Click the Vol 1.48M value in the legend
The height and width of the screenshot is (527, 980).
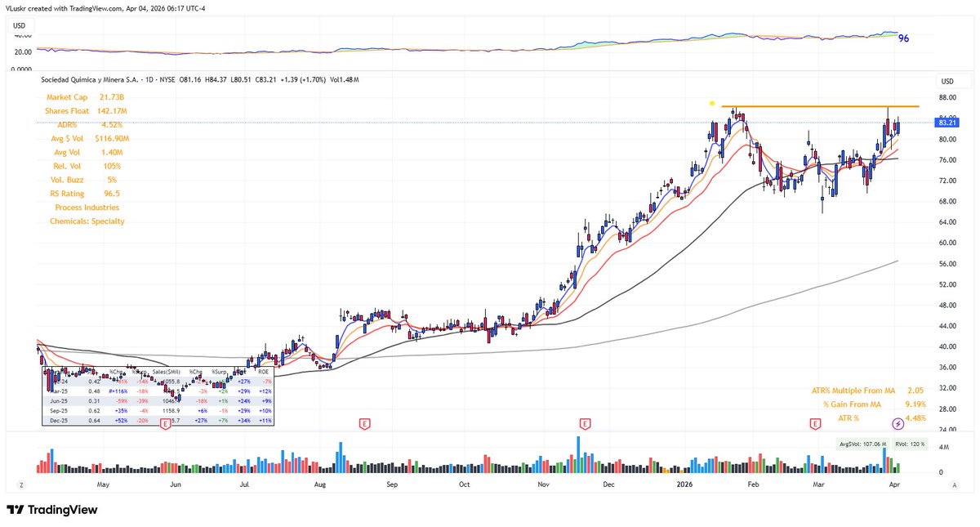click(x=344, y=79)
